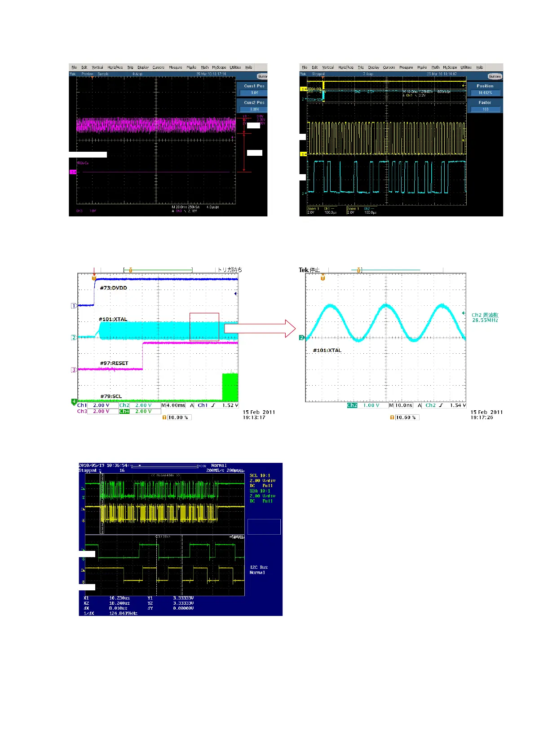Click the M 4.00ms timebase readout

(173, 405)
